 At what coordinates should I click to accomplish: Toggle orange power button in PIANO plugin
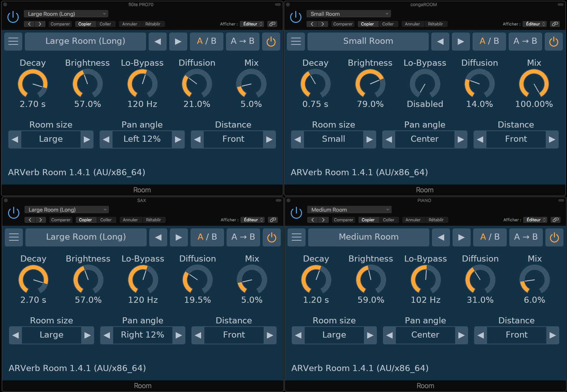[x=554, y=237]
